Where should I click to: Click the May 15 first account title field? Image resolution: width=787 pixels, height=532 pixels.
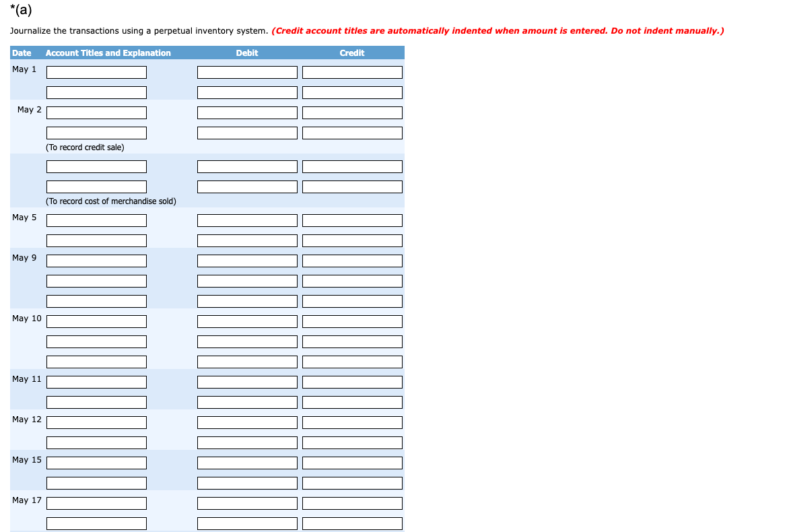click(x=96, y=463)
